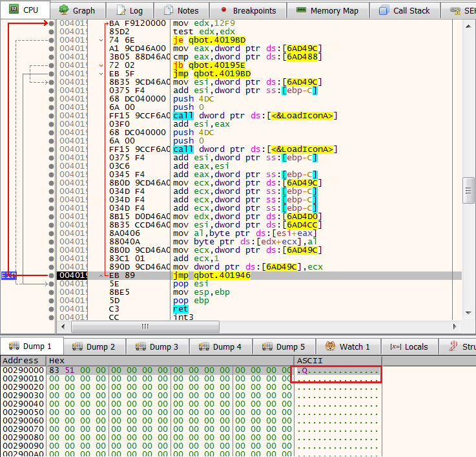Switch to the CPU tab

click(x=25, y=10)
